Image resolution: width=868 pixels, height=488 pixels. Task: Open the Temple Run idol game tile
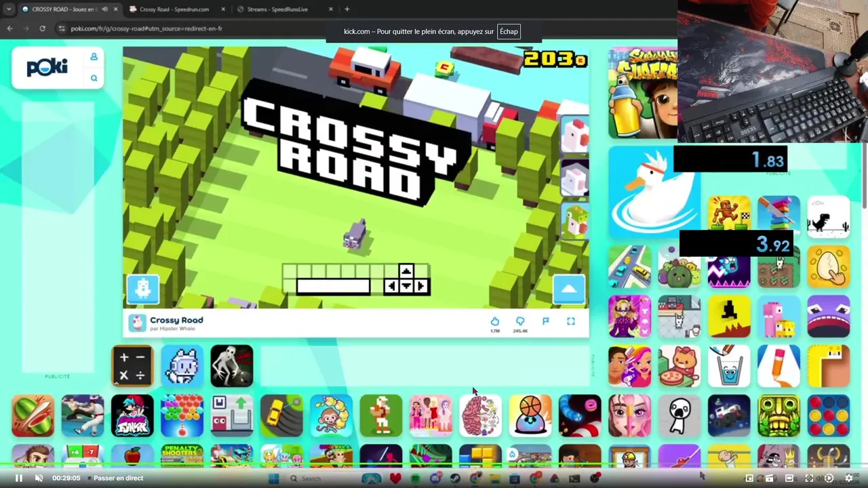click(x=778, y=415)
